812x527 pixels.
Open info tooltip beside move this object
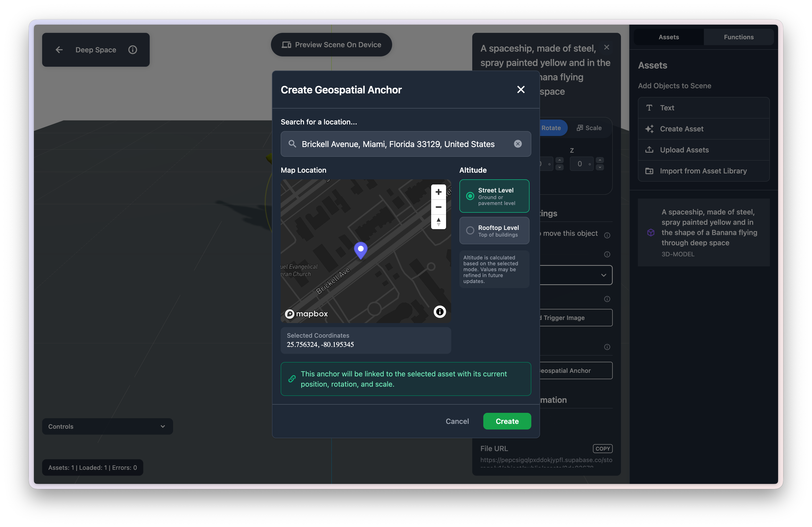point(607,235)
